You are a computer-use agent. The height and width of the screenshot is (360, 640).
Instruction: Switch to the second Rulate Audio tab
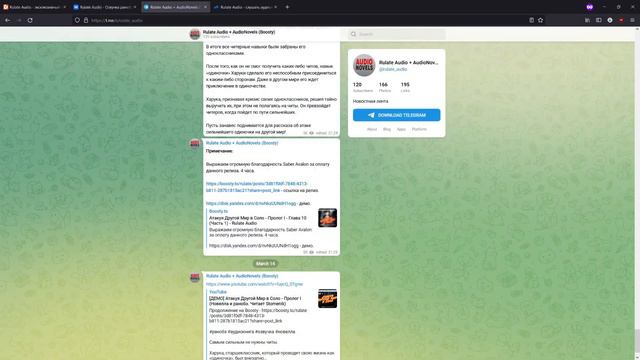tap(104, 7)
